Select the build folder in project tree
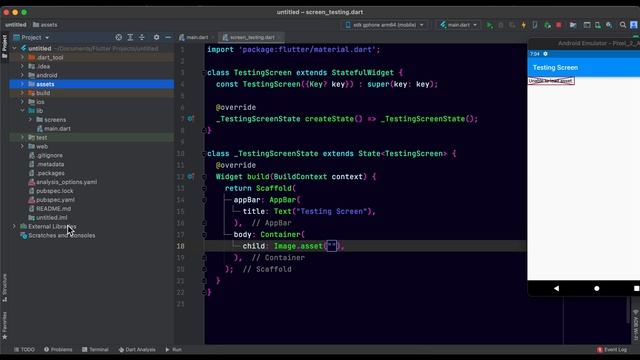 click(43, 93)
